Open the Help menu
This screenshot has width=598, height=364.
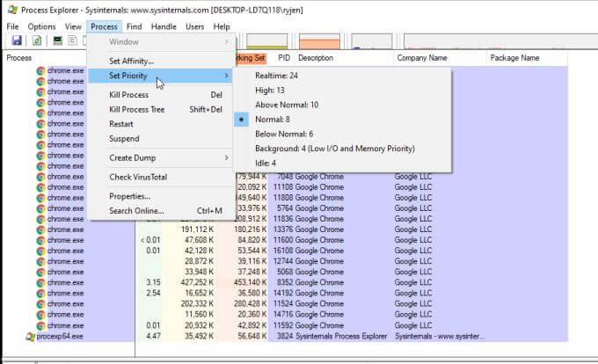coord(222,26)
